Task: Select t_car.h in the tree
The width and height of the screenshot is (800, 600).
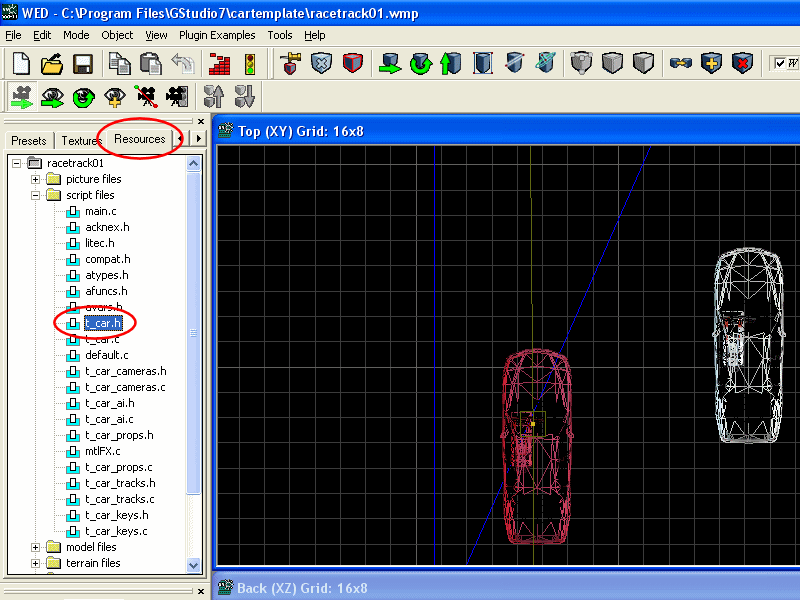Action: pos(103,323)
